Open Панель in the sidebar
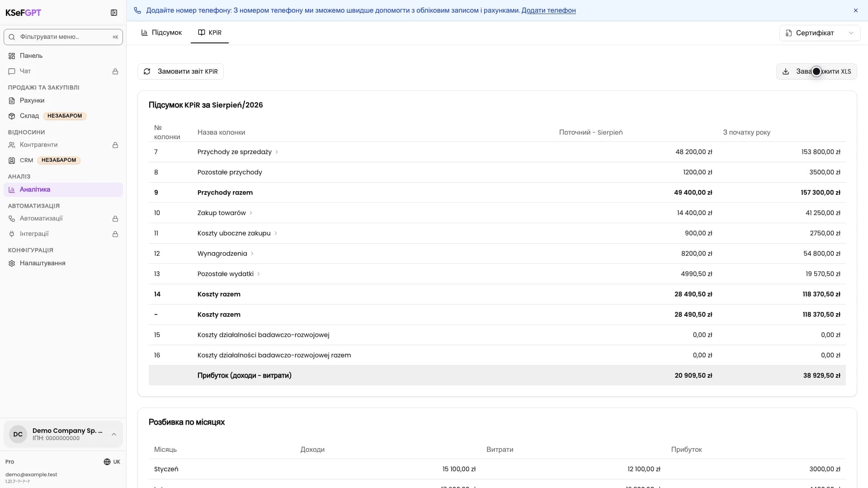Image resolution: width=868 pixels, height=488 pixels. coord(63,56)
